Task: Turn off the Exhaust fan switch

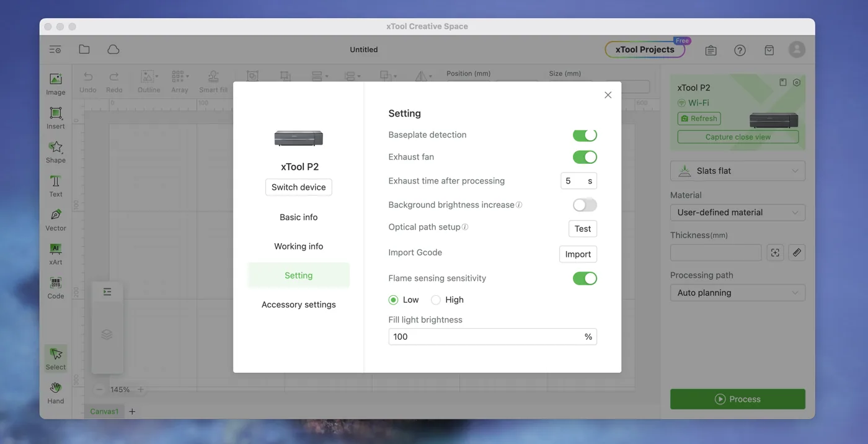Action: (585, 158)
